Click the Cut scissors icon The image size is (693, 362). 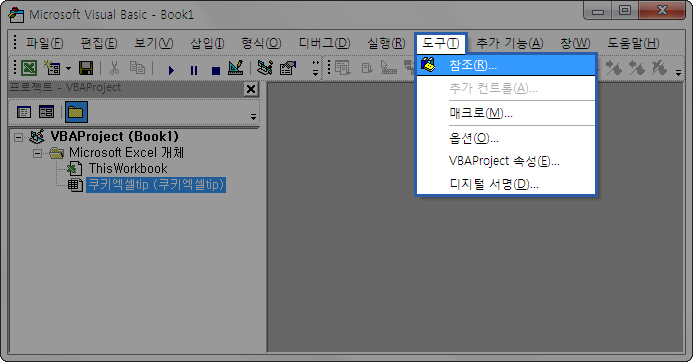click(114, 68)
